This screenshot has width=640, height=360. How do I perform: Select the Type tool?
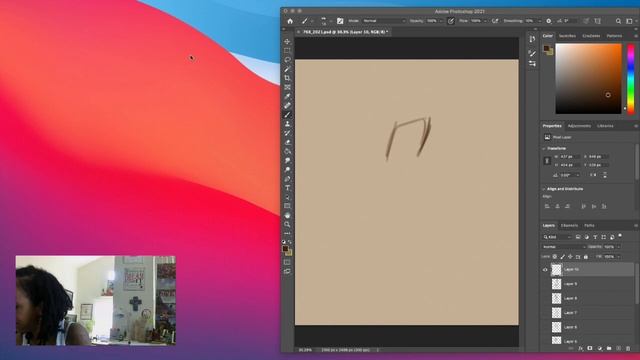pos(287,188)
